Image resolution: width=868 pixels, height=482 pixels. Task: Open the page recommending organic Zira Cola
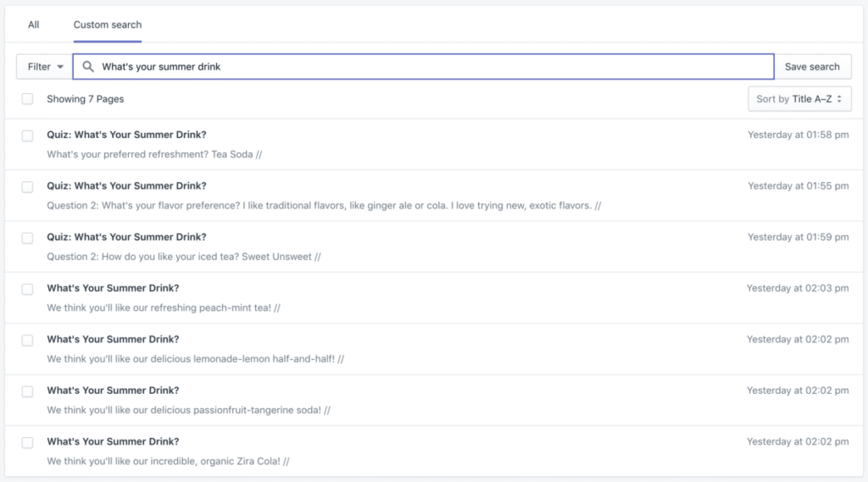tap(113, 441)
